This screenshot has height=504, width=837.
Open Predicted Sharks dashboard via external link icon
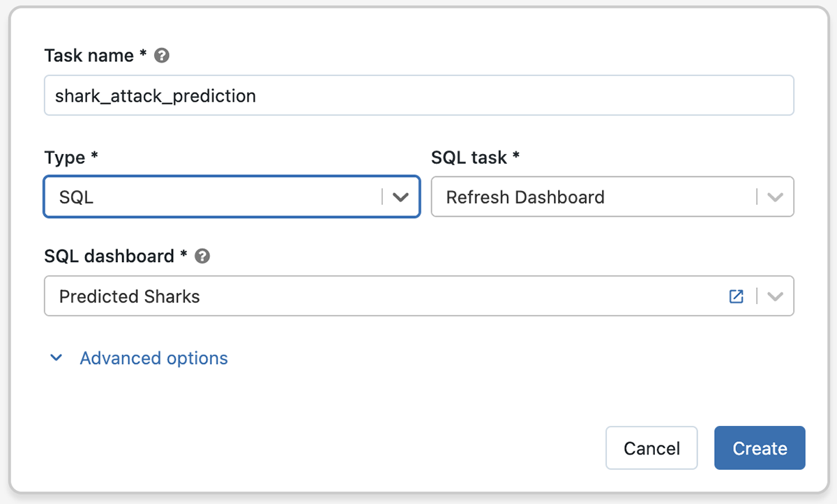[x=736, y=296]
